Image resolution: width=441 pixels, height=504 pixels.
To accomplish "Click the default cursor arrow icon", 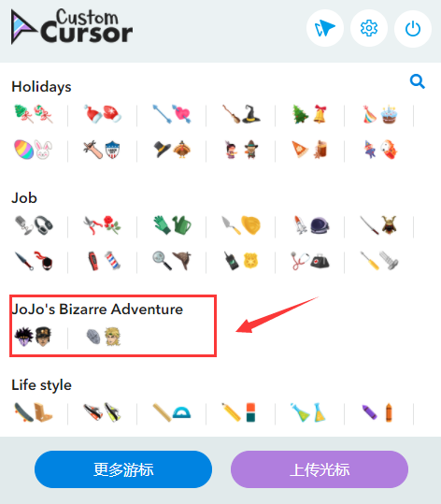I will click(x=325, y=29).
